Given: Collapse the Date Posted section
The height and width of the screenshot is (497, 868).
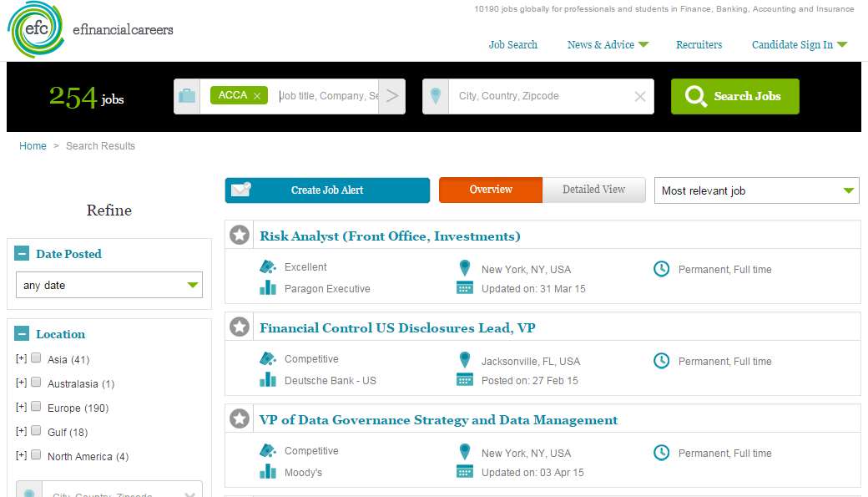Looking at the screenshot, I should (x=22, y=254).
